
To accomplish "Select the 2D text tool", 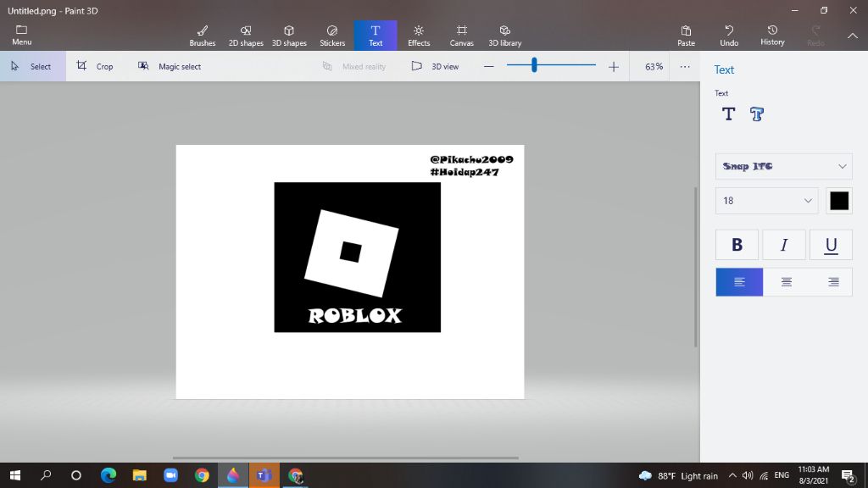I will coord(728,114).
